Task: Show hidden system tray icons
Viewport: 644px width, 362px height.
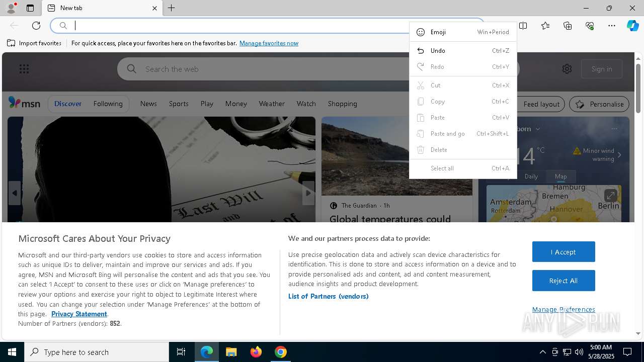Action: [x=542, y=352]
